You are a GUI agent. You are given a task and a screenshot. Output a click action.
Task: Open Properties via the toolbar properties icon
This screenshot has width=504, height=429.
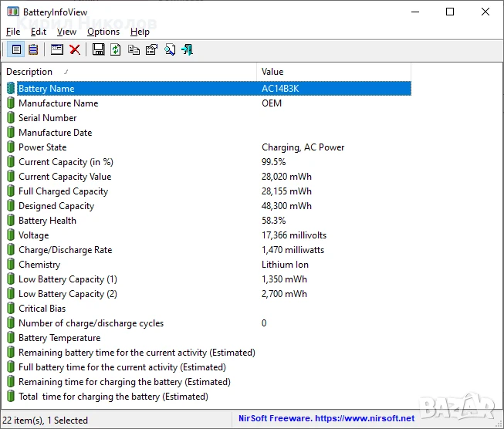coord(151,50)
